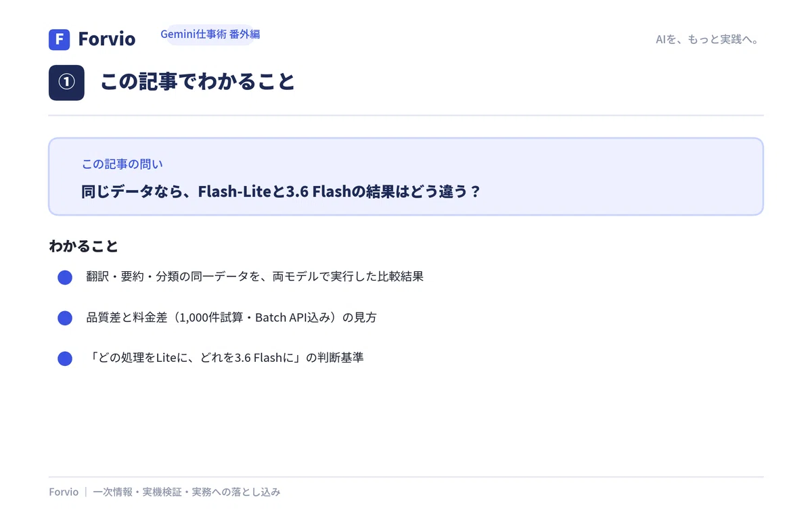This screenshot has width=812, height=514.
Task: Click the bullet dot beside 判断基準 line
Action: 65,358
